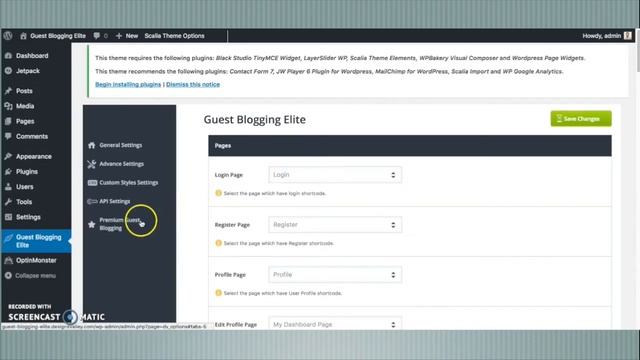Open the site home icon in admin bar
Screen dimensions: 640x360
click(23, 36)
